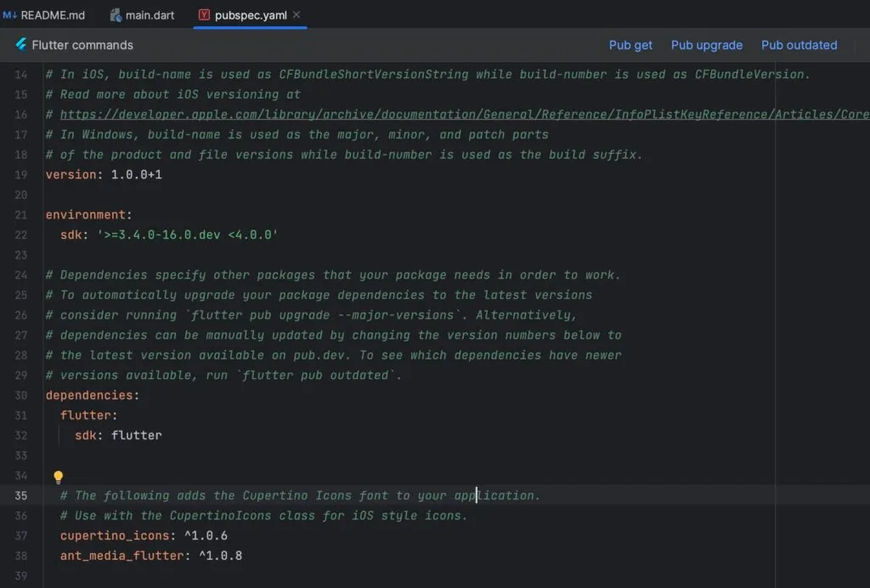Click the comment about Cupertino Icons font
Image resolution: width=870 pixels, height=588 pixels.
[300, 495]
